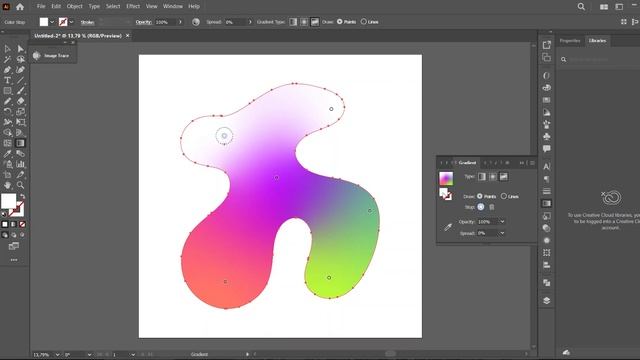The width and height of the screenshot is (640, 360).
Task: Select the Free Transform tool
Action: click(x=20, y=122)
